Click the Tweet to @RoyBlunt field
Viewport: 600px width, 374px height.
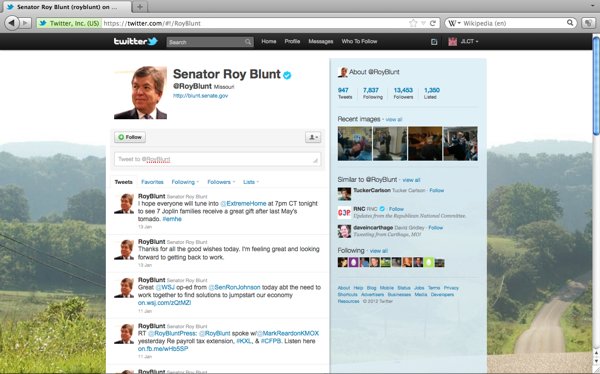point(217,159)
